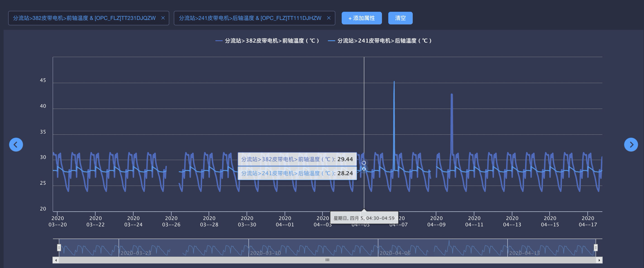Image resolution: width=644 pixels, height=268 pixels.
Task: Toggle 241皮带电机 后轴温度 legend series
Action: 380,41
